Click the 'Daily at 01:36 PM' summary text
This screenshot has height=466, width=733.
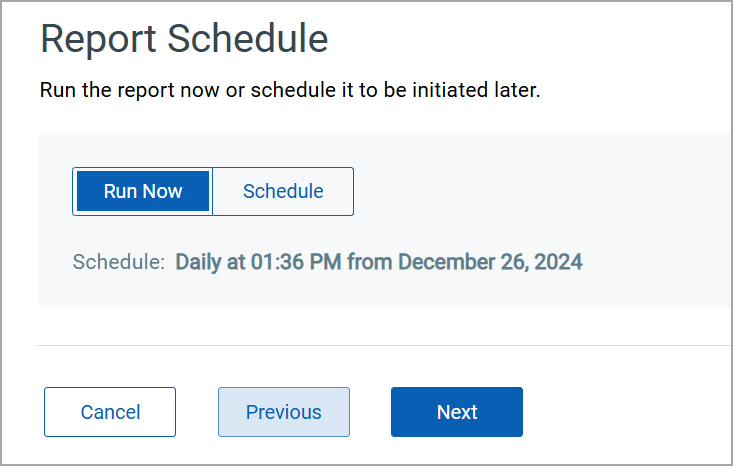tap(258, 262)
